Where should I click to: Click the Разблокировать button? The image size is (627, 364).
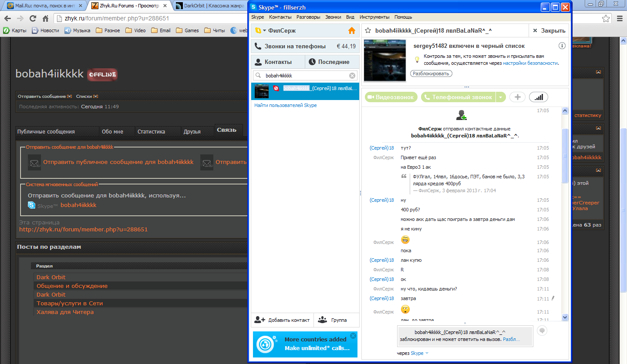click(x=431, y=73)
